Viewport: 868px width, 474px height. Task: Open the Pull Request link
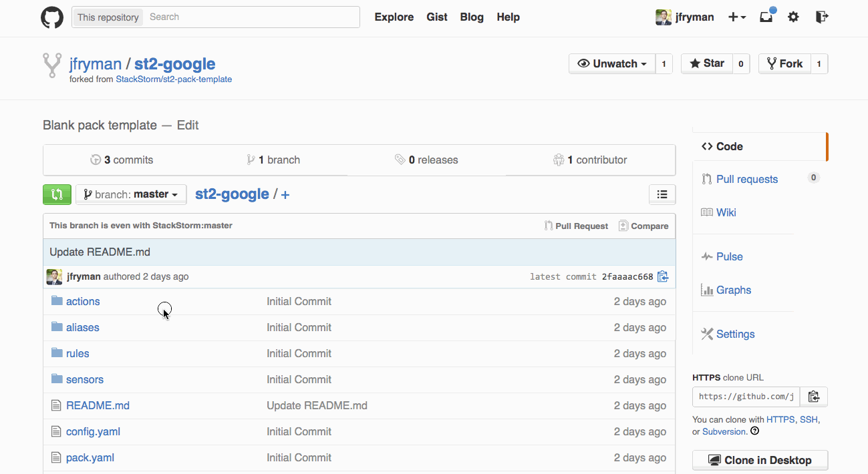[576, 226]
